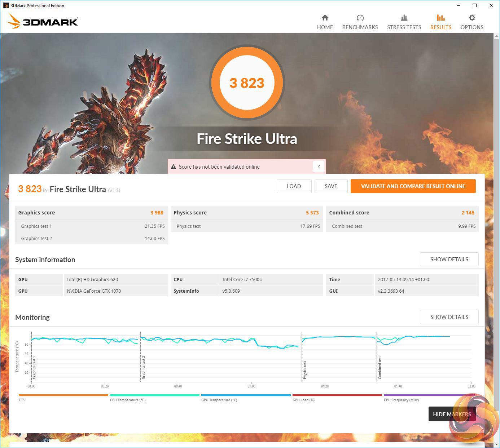Click the Combined score value 2 148

pos(468,213)
